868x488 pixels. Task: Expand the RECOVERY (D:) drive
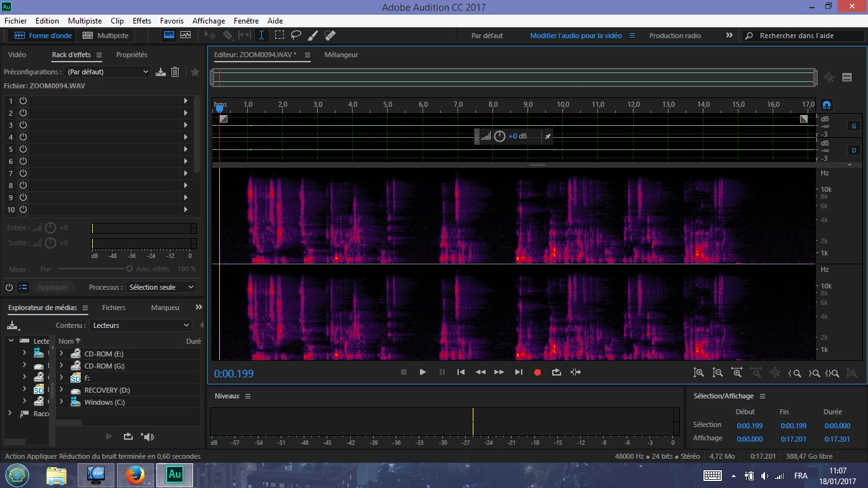click(62, 390)
